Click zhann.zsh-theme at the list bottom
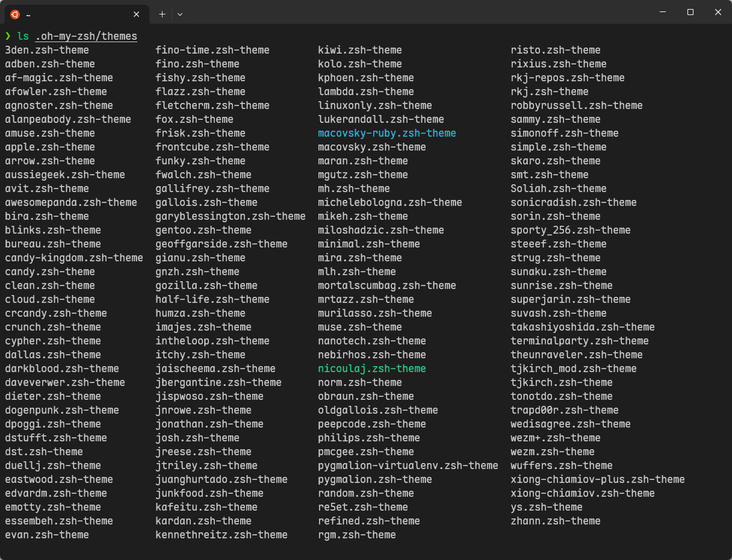 (555, 521)
